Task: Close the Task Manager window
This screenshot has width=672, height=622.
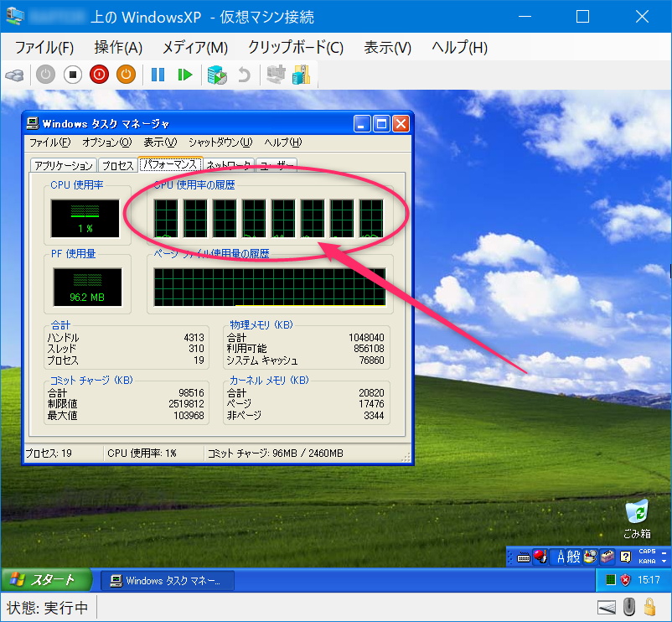Action: click(401, 124)
